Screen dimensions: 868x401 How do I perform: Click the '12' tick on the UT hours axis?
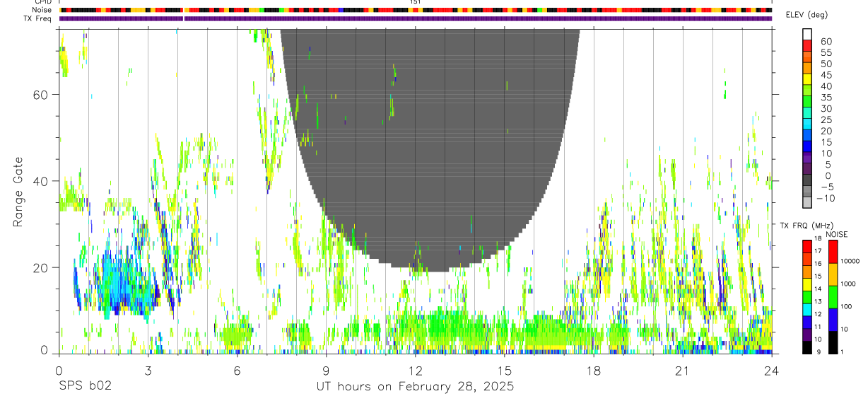(x=415, y=371)
